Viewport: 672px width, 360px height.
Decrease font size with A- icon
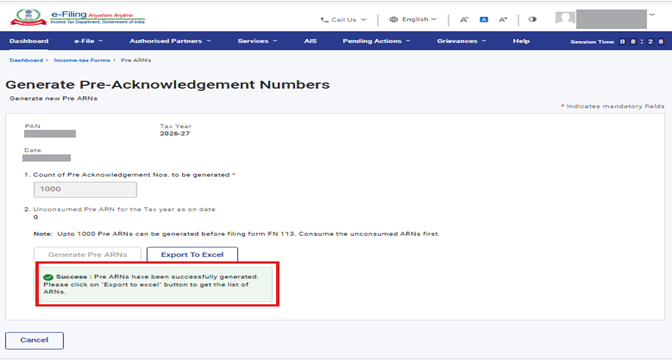[464, 19]
